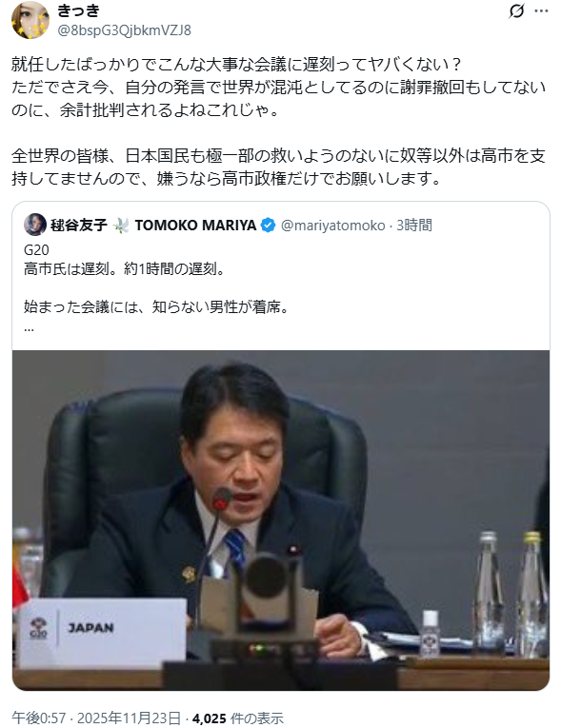Click blue verified badge beside TOMOKO MARIYA
Image resolution: width=561 pixels, height=728 pixels.
268,226
